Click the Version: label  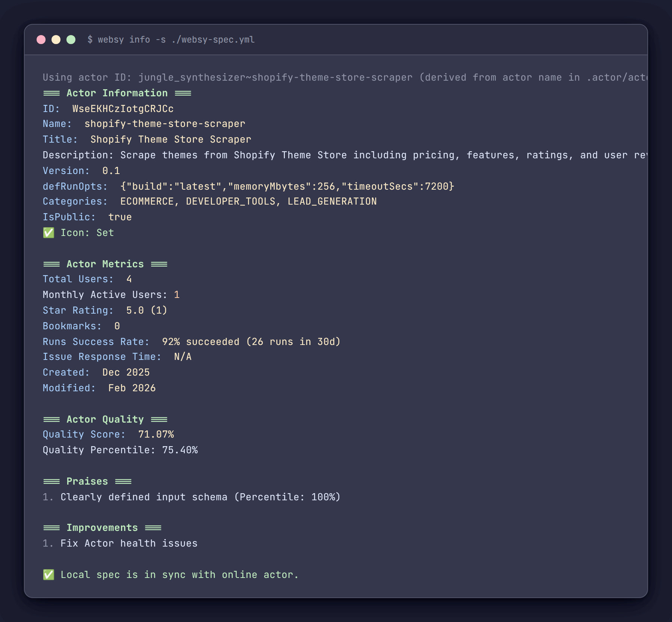[66, 171]
